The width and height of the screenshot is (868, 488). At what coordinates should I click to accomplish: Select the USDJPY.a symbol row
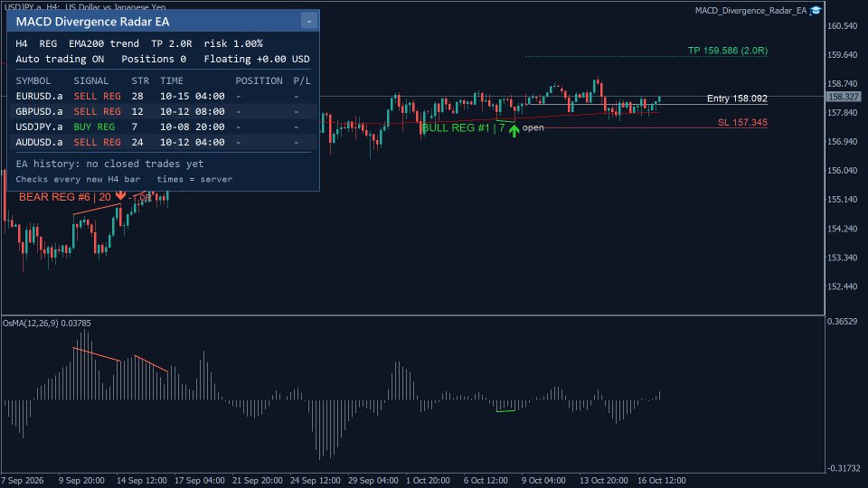[163, 127]
